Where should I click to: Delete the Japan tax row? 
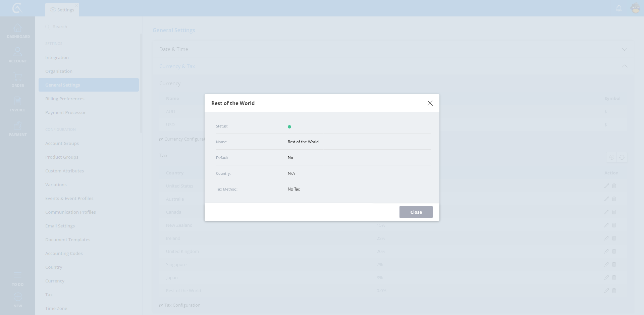point(614,277)
